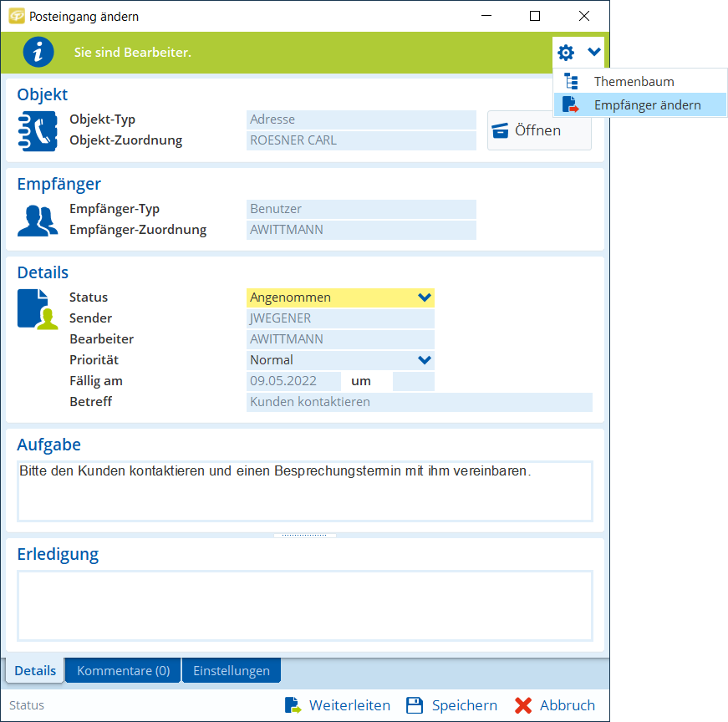Click the Empfänger-Typ field Benutzer
Image resolution: width=728 pixels, height=722 pixels.
pyautogui.click(x=361, y=210)
